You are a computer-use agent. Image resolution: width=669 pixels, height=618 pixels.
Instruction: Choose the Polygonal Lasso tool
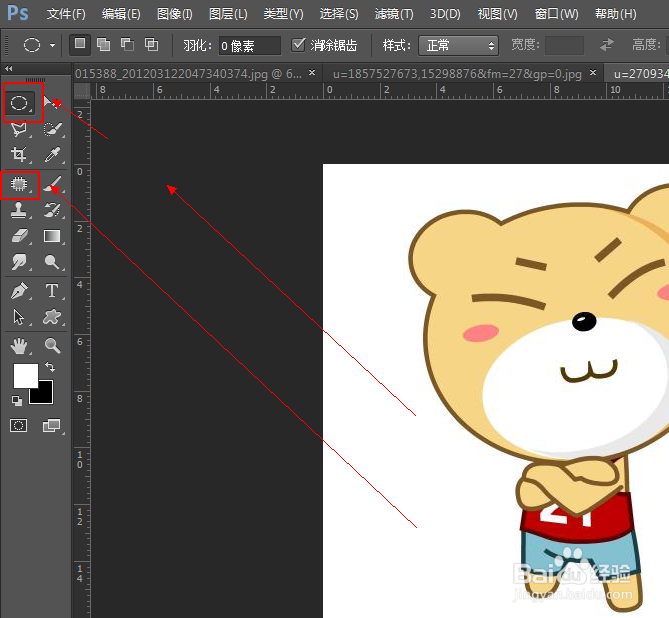coord(19,129)
